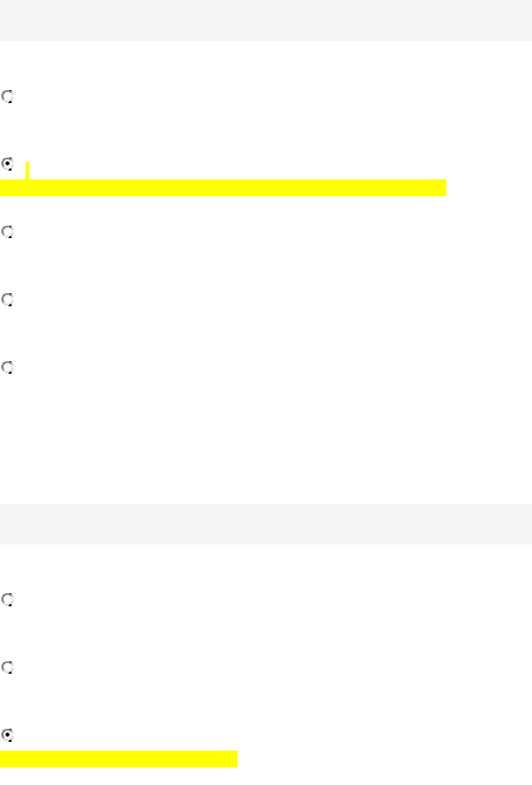
Task: Click the short yellow highlighted bar in the bottom question
Action: 119,759
